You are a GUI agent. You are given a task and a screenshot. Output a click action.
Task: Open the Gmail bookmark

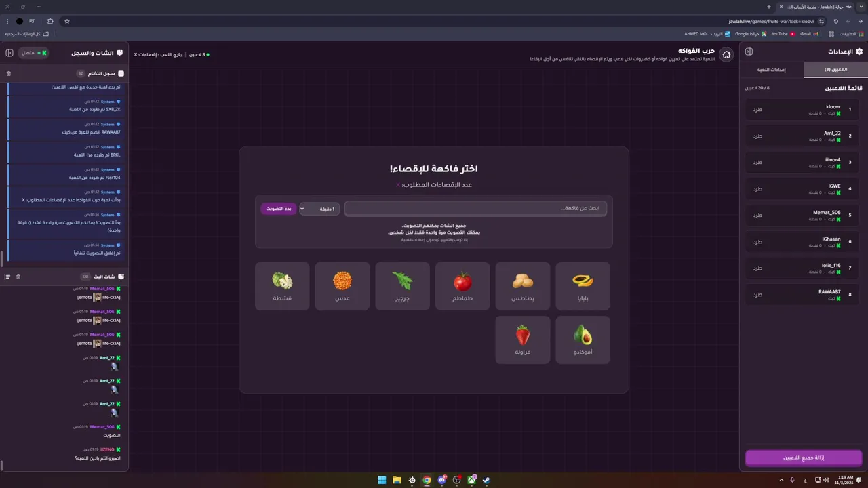[809, 33]
